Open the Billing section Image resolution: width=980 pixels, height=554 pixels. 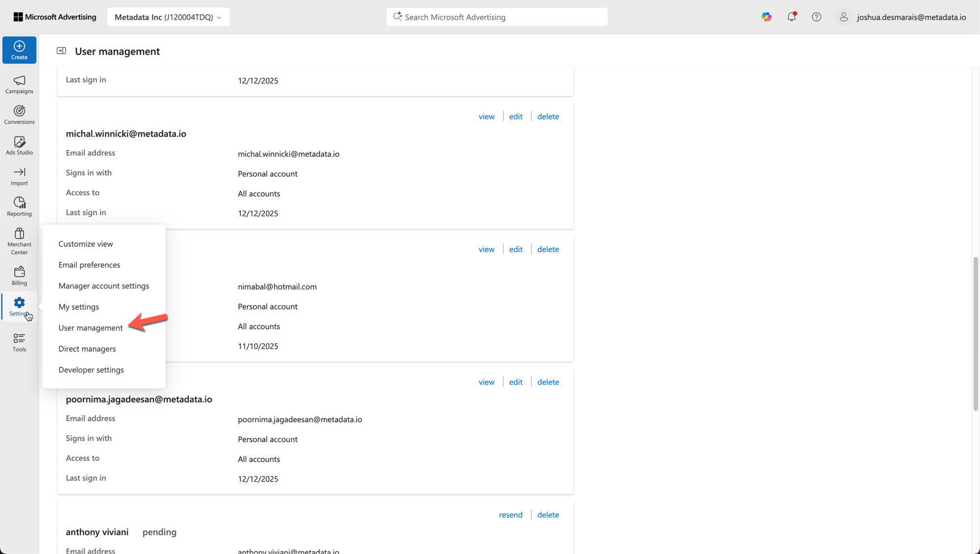(x=19, y=276)
